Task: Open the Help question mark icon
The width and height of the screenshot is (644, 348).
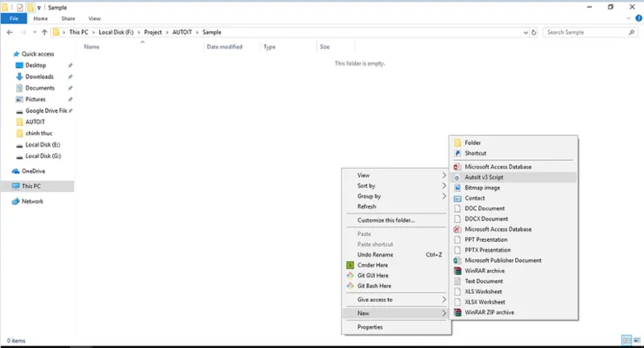Action: point(638,18)
